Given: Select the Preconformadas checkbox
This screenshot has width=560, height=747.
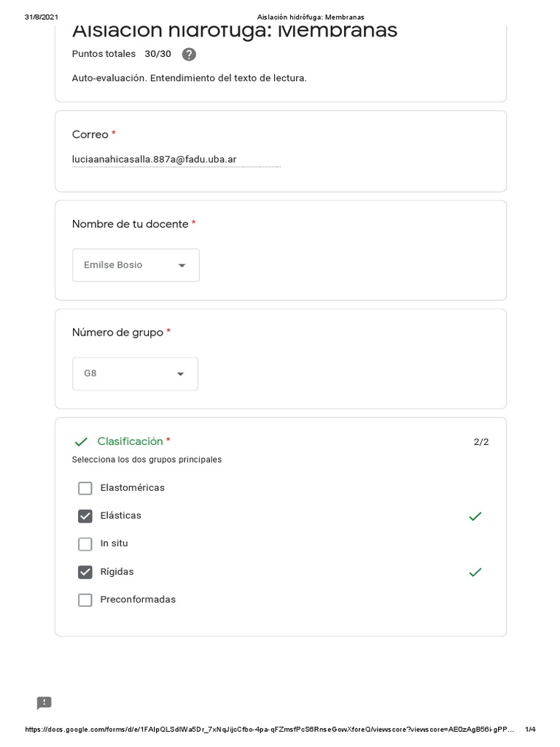Looking at the screenshot, I should click(x=85, y=600).
